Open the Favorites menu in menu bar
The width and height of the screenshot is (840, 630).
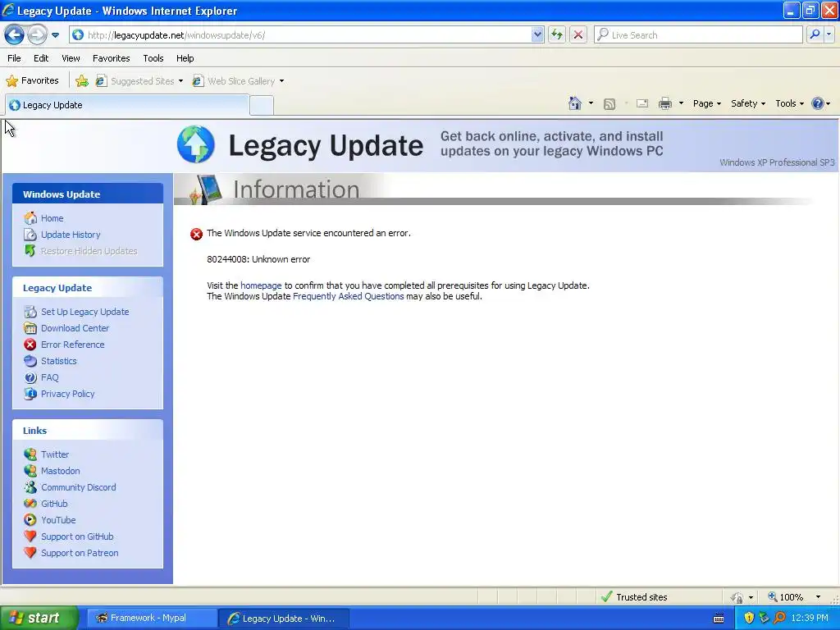(111, 58)
